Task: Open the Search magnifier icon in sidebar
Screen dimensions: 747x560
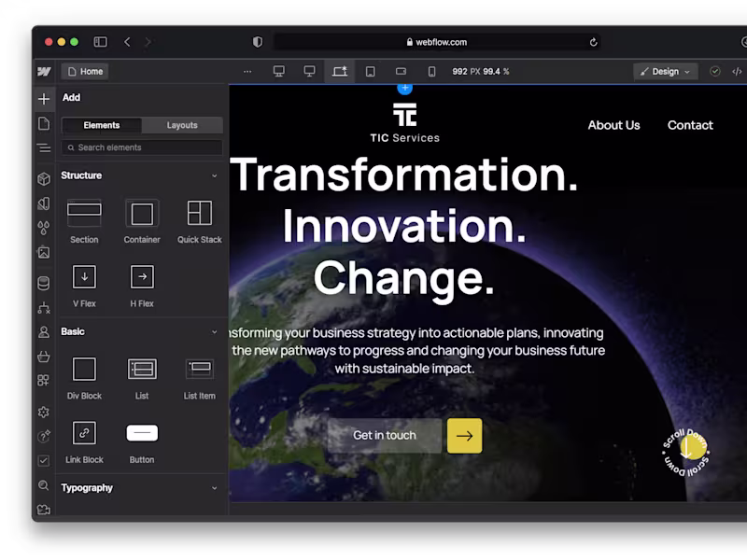Action: (x=44, y=485)
